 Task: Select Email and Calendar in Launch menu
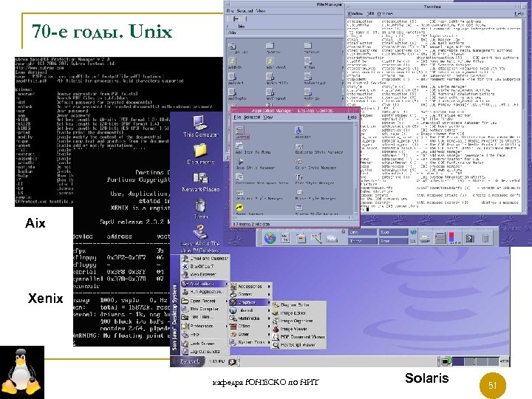click(205, 258)
